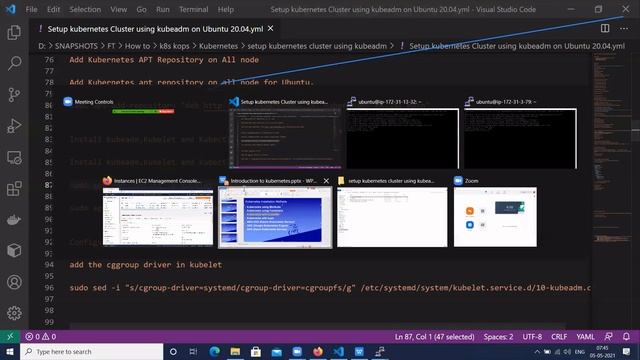Expand the file name breadcrumb at path end

pyautogui.click(x=517, y=46)
